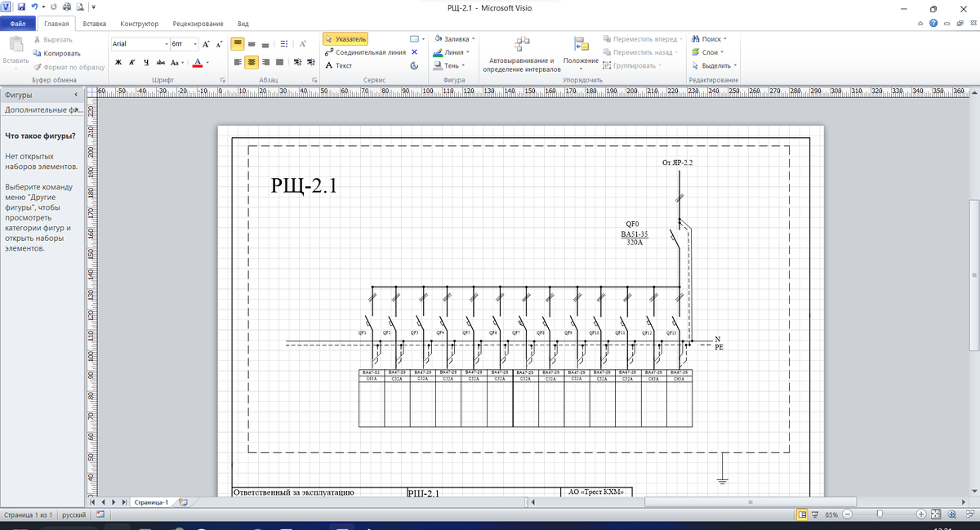Switch to the Design (Конструктор) tab
Viewport: 980px width, 530px height.
pyautogui.click(x=139, y=24)
